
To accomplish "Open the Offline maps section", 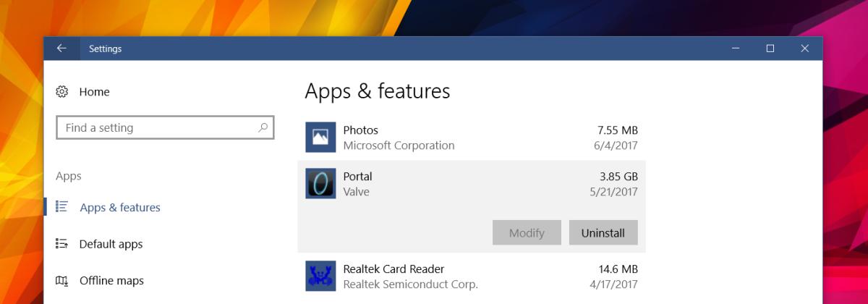I will coord(111,281).
